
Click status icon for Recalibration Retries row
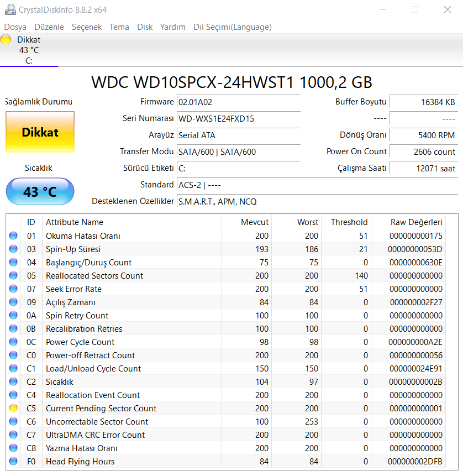point(13,328)
